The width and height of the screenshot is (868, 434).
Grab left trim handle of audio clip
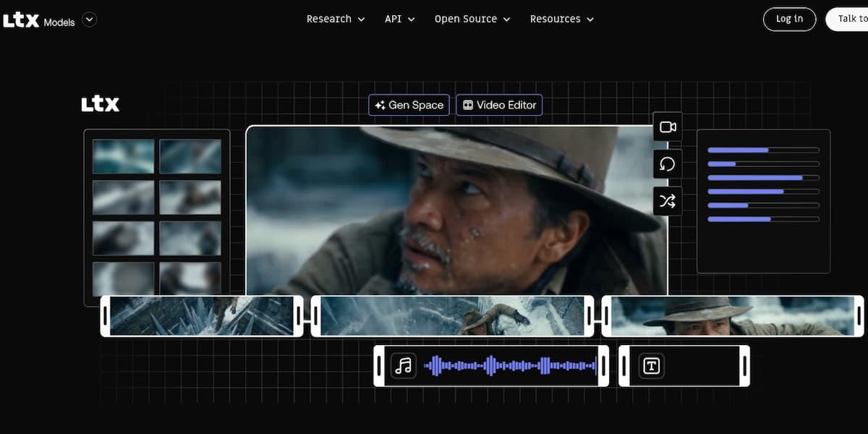tap(380, 366)
